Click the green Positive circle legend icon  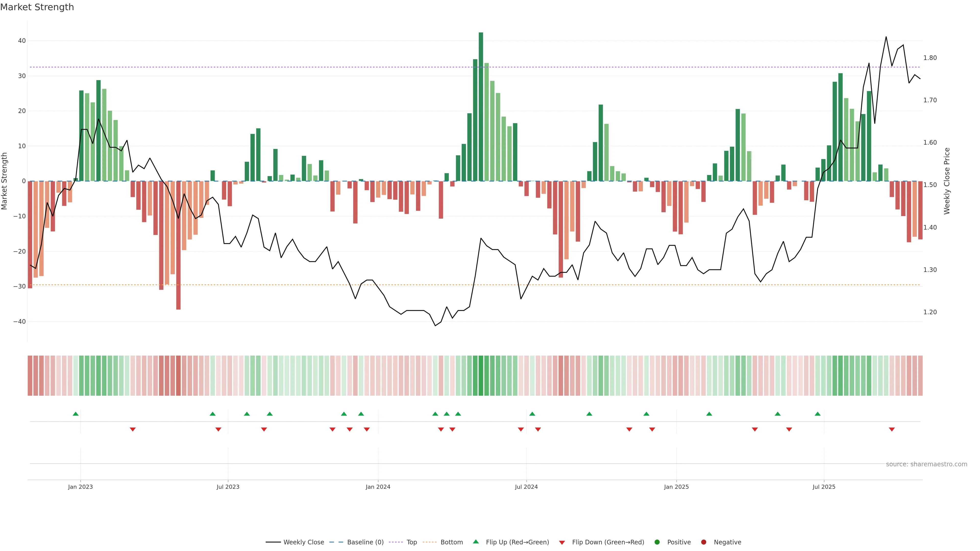click(x=657, y=542)
